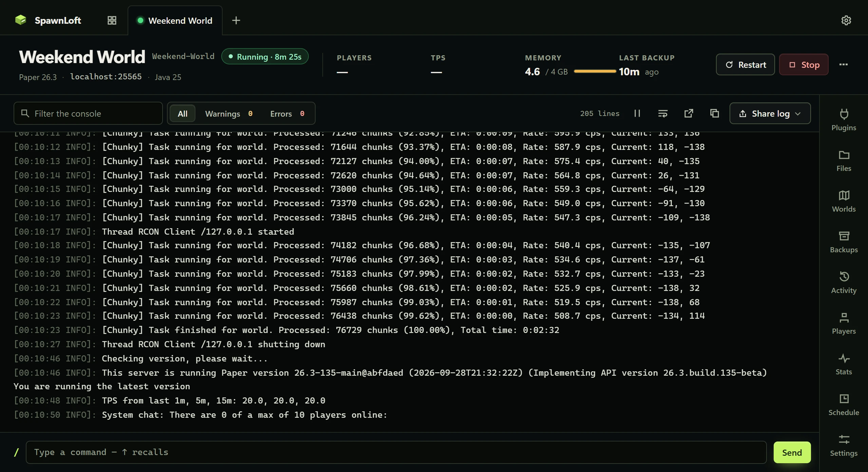The height and width of the screenshot is (472, 868).
Task: Focus the command input box
Action: [396, 452]
